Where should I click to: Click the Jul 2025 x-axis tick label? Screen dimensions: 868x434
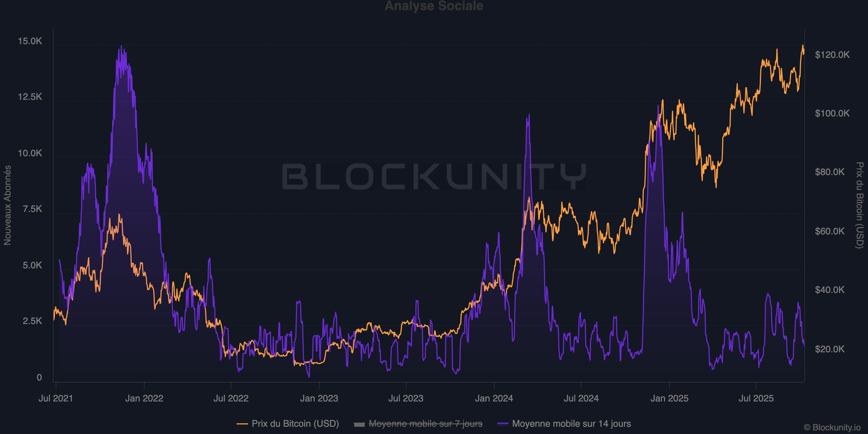pyautogui.click(x=756, y=398)
